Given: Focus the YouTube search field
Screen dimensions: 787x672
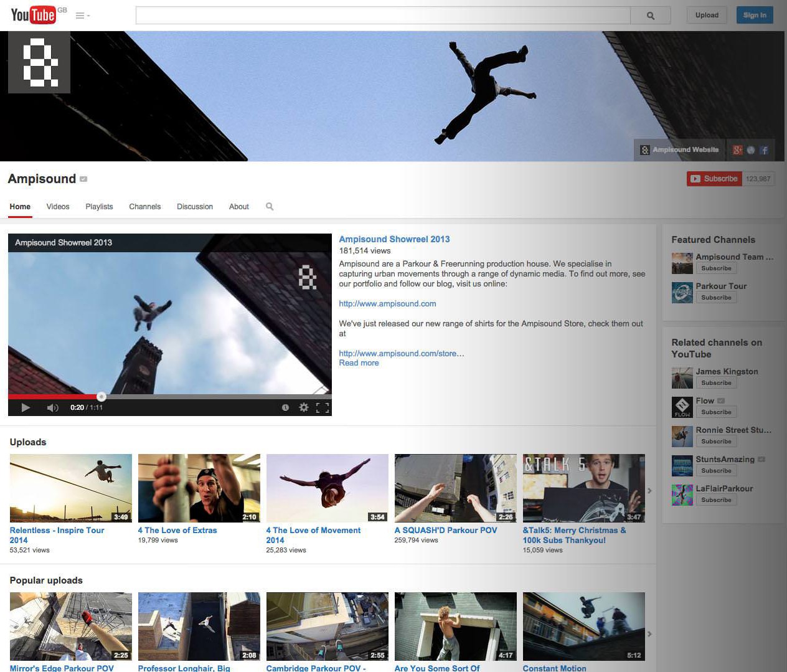Looking at the screenshot, I should 383,16.
